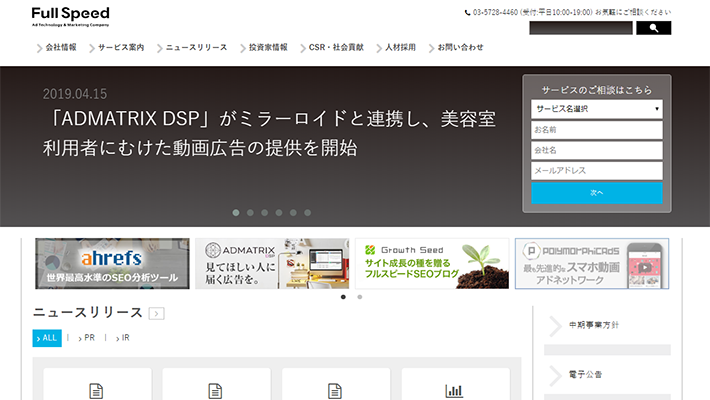Select the IR news tab

(x=123, y=338)
